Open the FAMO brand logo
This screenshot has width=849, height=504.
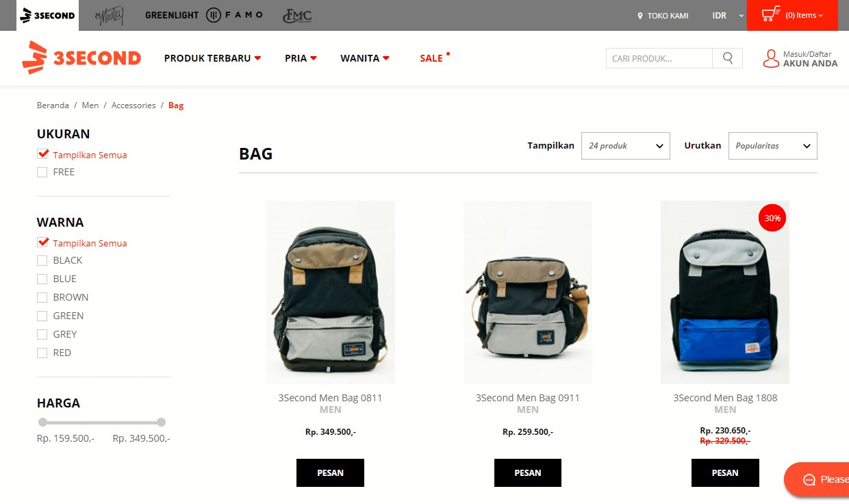(234, 15)
